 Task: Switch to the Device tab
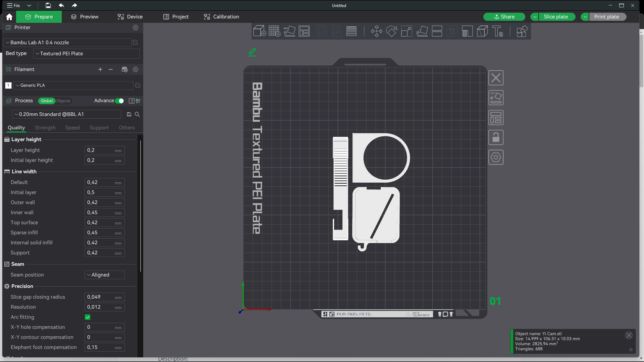click(x=130, y=17)
